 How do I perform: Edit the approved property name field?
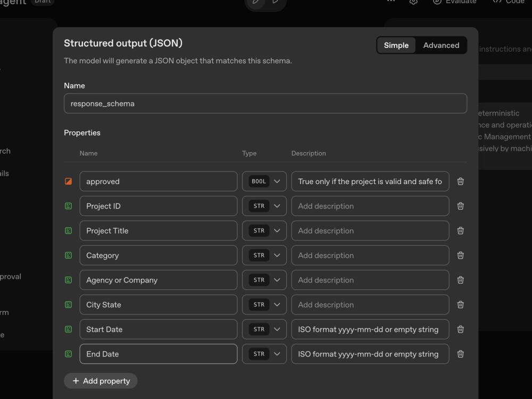159,181
